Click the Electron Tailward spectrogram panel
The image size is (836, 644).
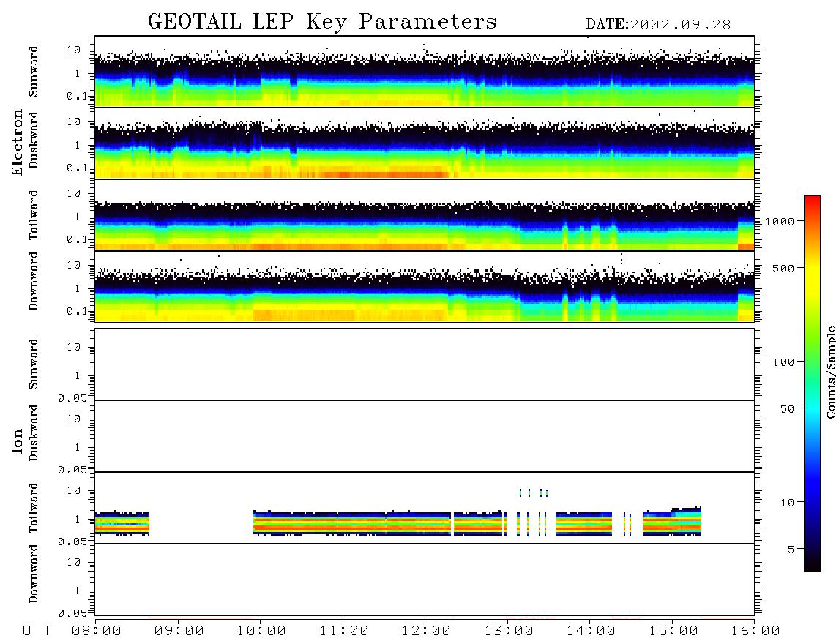425,215
